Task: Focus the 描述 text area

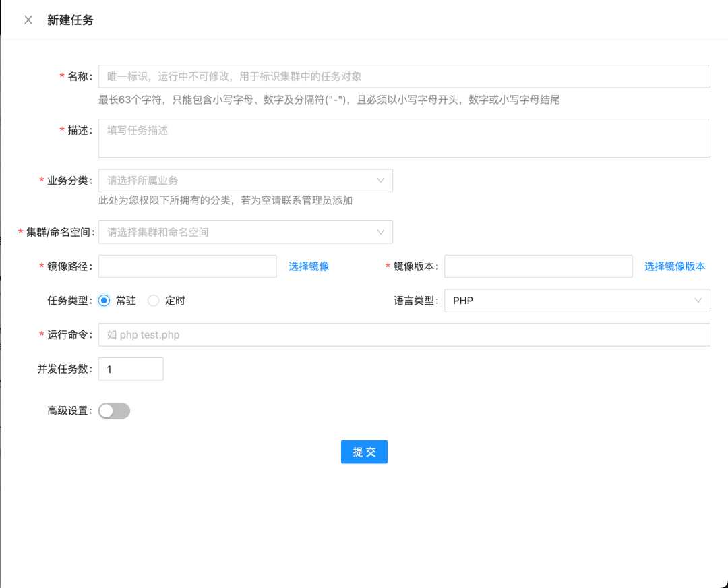Action: (404, 138)
